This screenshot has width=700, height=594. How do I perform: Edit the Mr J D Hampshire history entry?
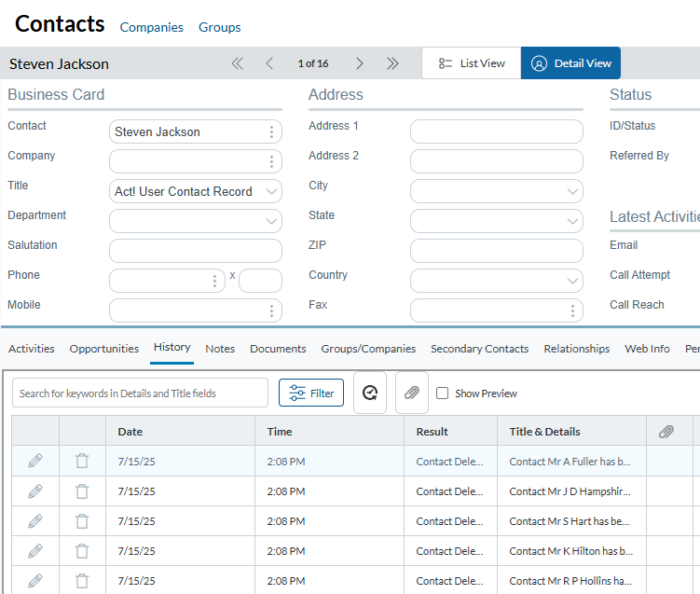coord(35,491)
